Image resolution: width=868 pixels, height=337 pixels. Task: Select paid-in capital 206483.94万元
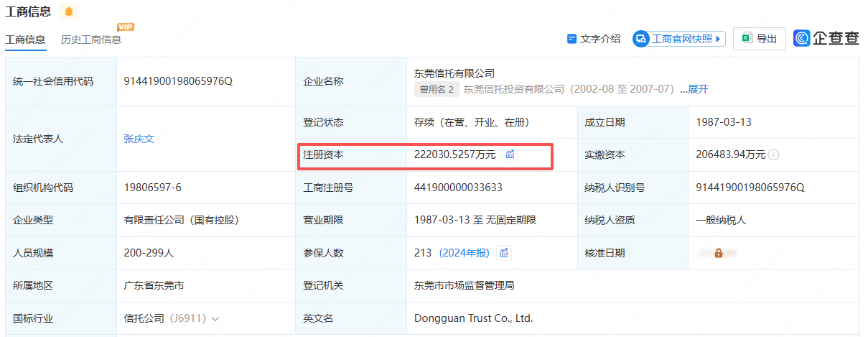click(x=730, y=154)
